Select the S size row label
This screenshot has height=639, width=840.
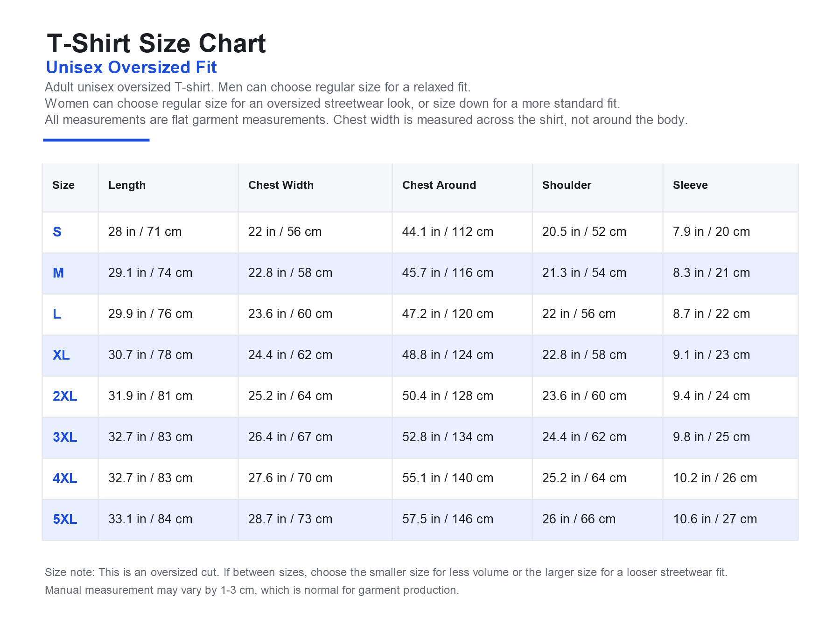point(57,232)
